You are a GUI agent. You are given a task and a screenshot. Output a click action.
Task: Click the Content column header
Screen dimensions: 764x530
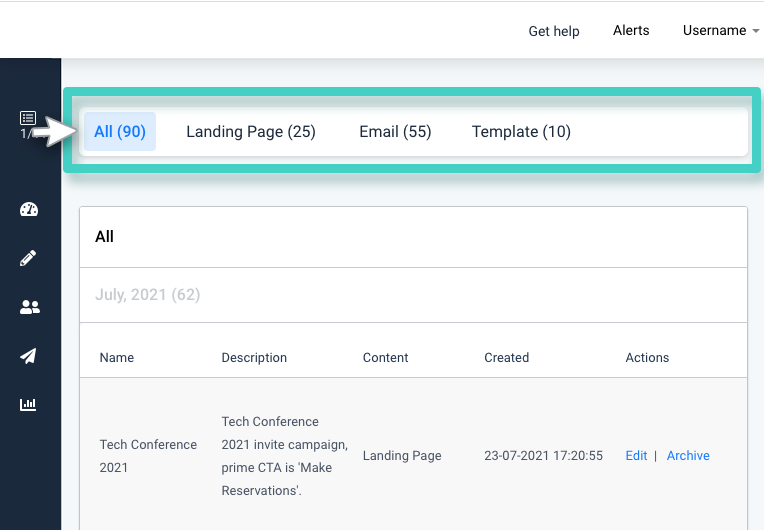[385, 358]
